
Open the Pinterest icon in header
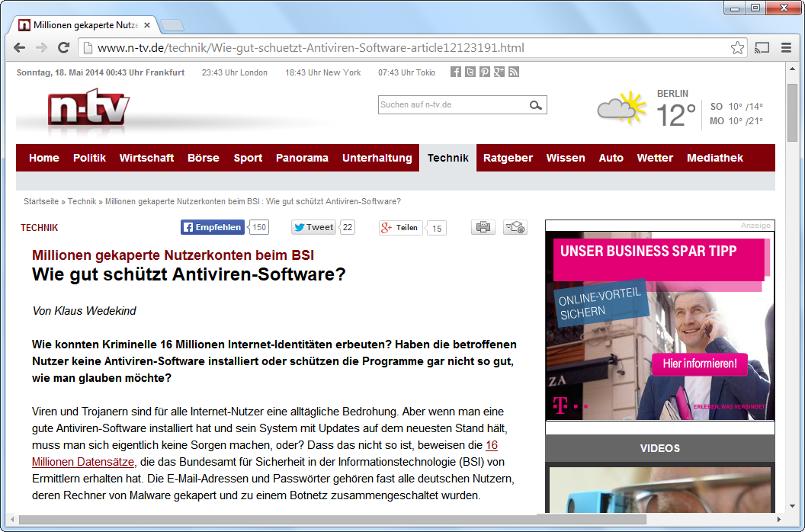click(485, 72)
